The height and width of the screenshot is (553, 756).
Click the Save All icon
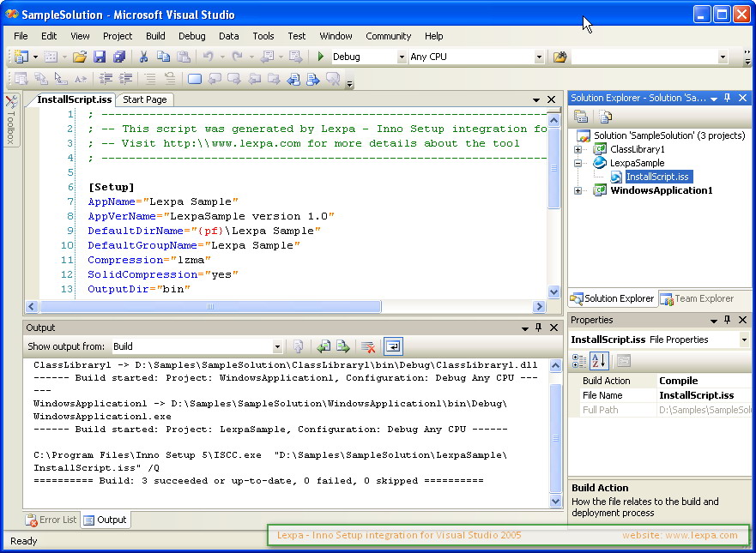tap(119, 57)
